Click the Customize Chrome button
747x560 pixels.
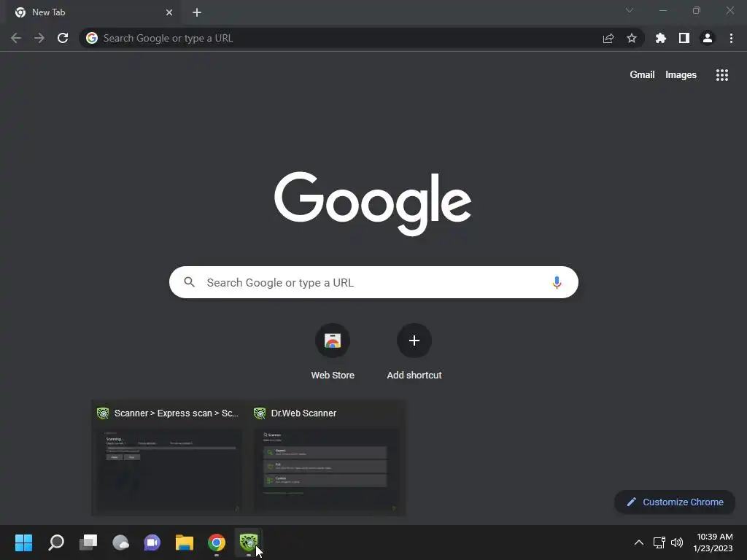675,502
